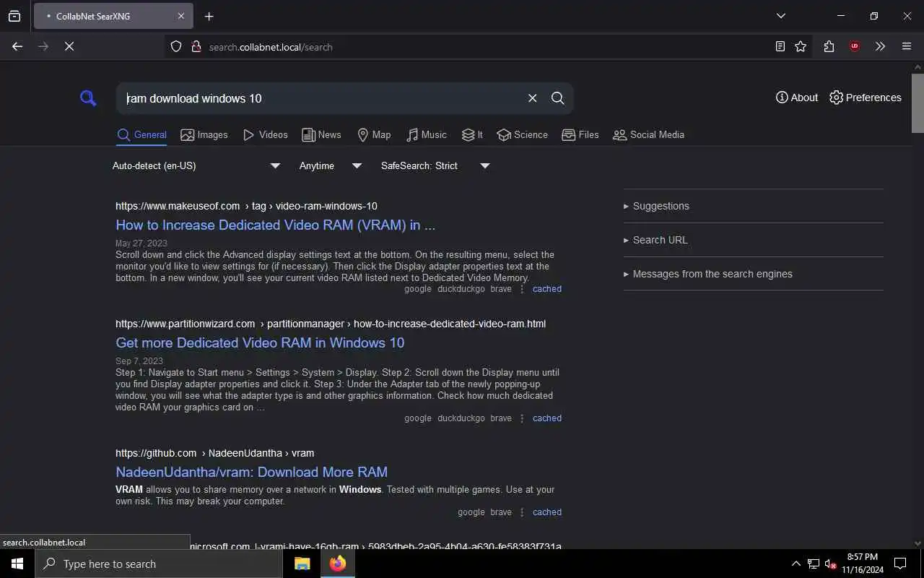This screenshot has height=578, width=924.
Task: Close the CollabNet SearXNG tab
Action: pos(180,16)
